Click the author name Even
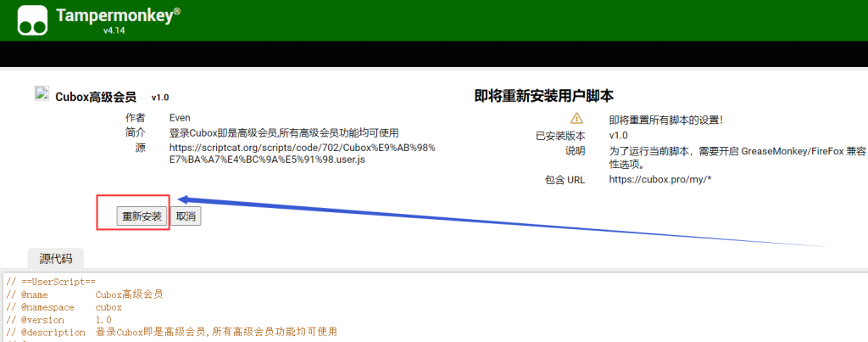The height and width of the screenshot is (342, 868). pos(180,117)
